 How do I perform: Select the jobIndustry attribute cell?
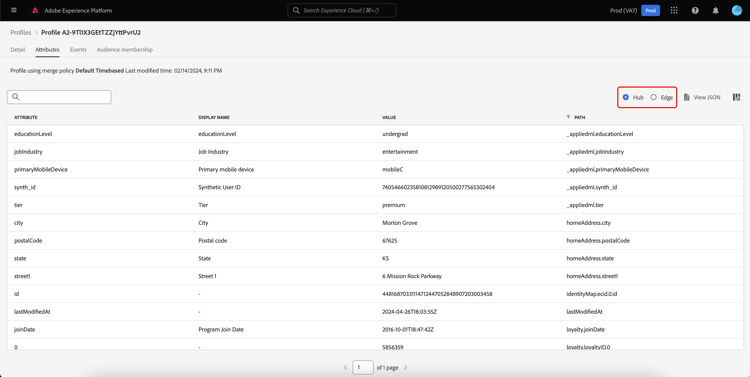pos(28,152)
